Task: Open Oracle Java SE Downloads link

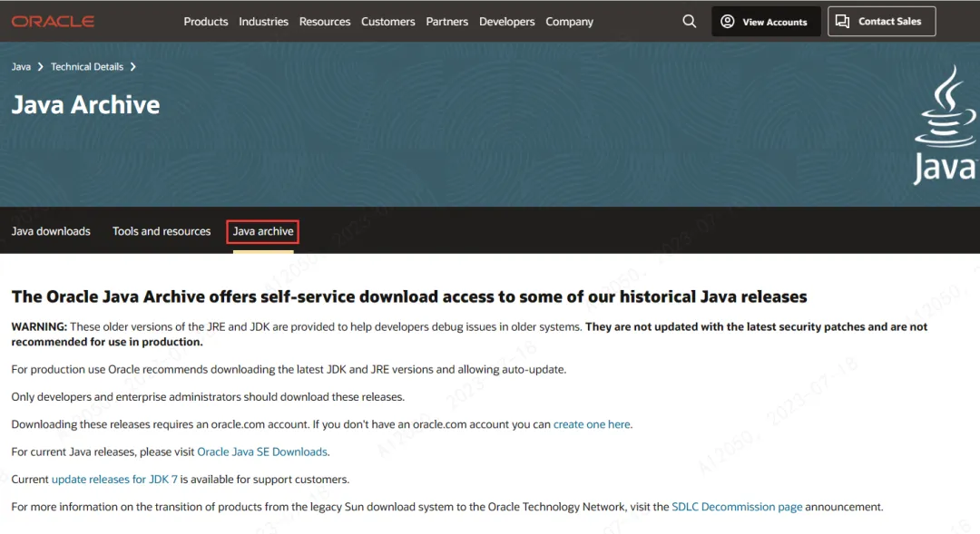Action: (262, 451)
